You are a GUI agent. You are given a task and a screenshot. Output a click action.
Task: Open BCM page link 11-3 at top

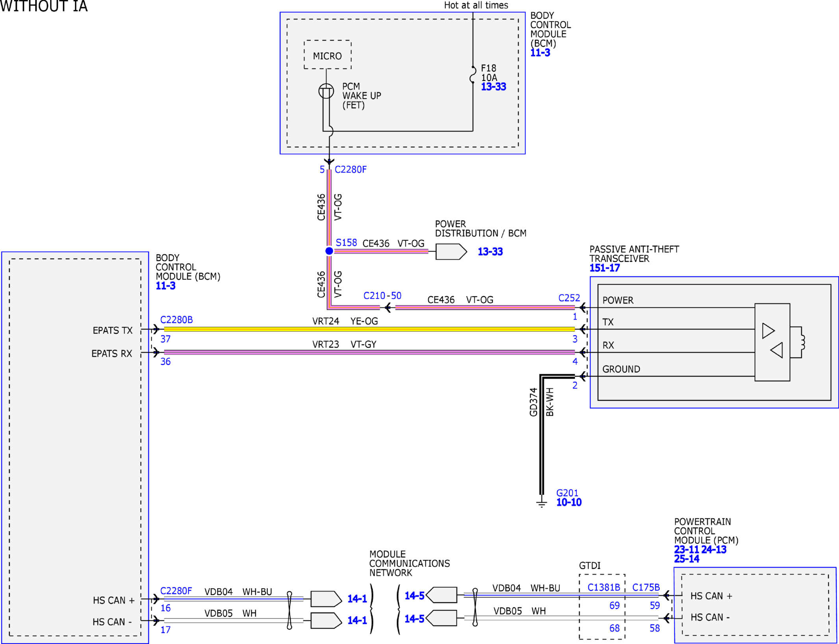point(540,53)
